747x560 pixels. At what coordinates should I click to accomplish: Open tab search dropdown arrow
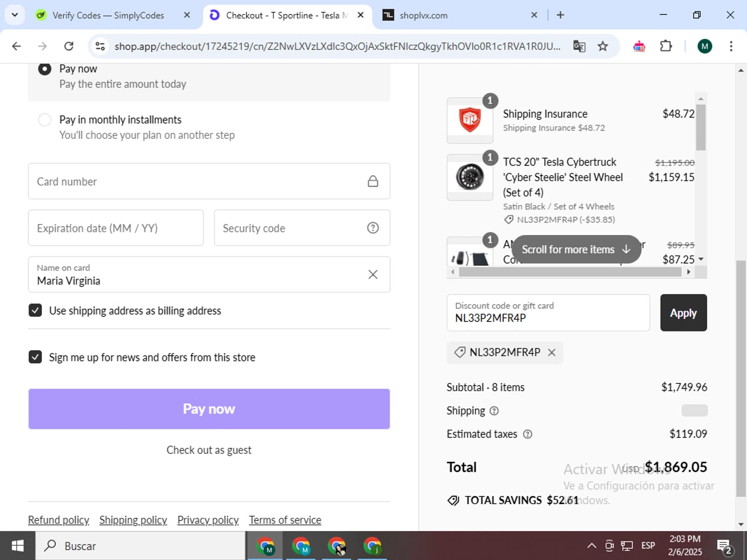coord(14,15)
